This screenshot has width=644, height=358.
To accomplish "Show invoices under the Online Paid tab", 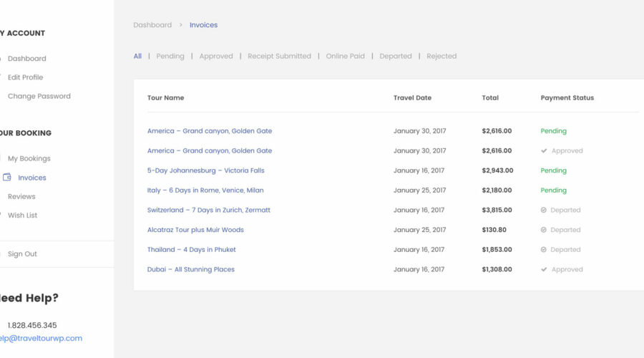I will tap(345, 57).
